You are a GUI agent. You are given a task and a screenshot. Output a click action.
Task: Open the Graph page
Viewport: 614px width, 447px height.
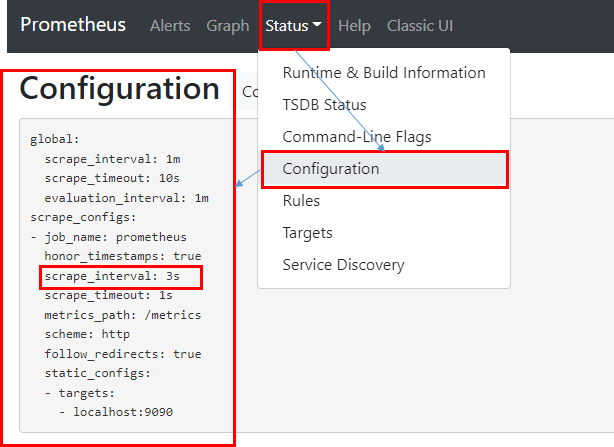coord(228,26)
